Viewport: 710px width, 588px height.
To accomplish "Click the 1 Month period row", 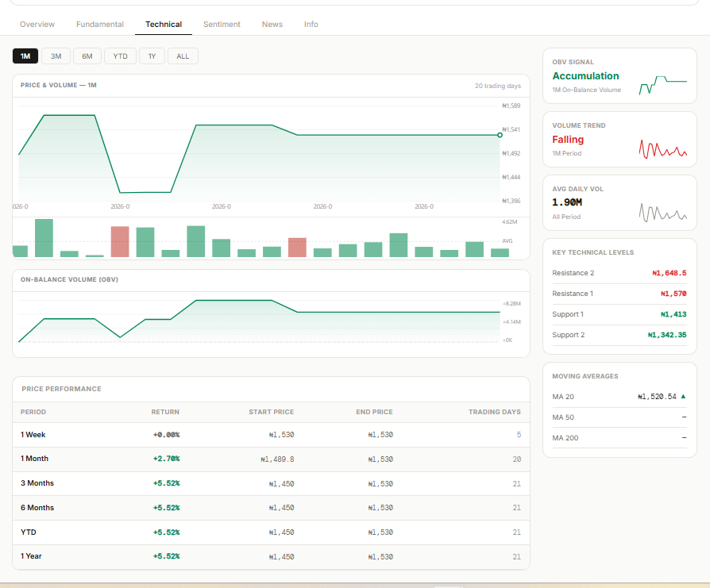I will (272, 459).
